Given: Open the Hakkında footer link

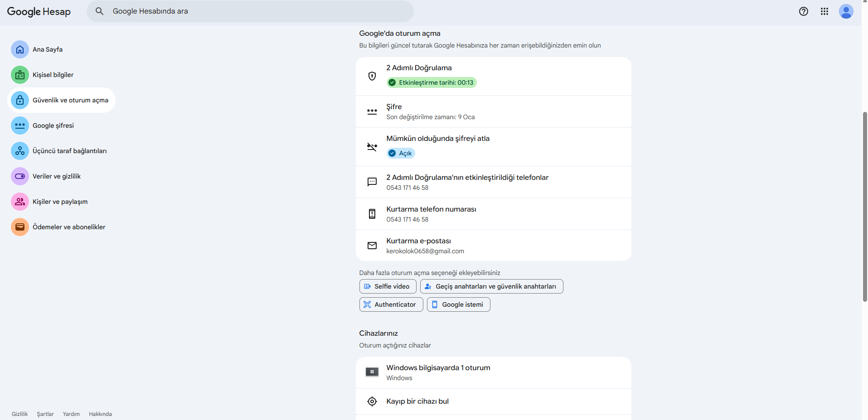Looking at the screenshot, I should [100, 414].
